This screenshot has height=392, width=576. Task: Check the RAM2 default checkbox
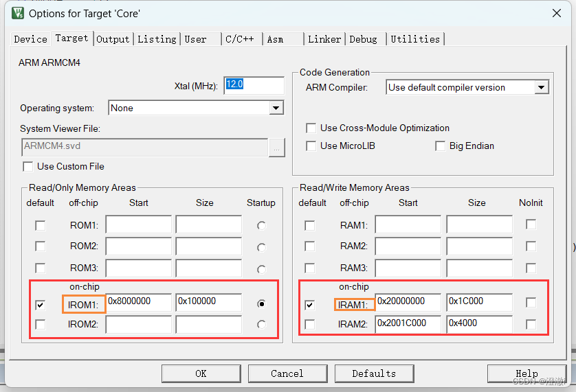click(x=310, y=246)
